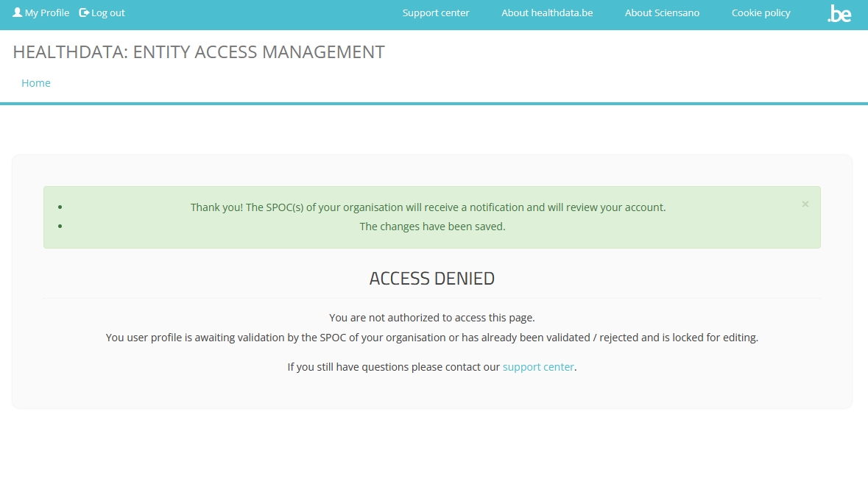Switch to the Home tab

coord(36,83)
